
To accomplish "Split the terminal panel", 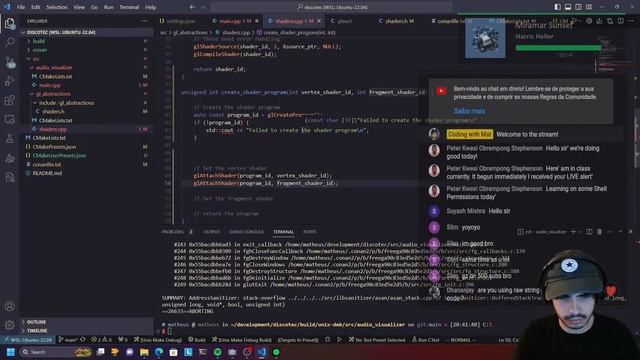I will pos(589,231).
